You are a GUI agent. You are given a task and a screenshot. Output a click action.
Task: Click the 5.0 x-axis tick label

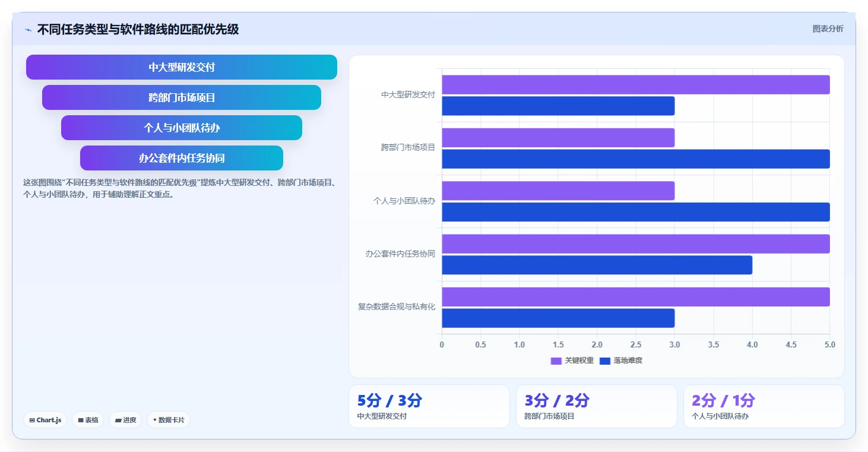tap(830, 344)
